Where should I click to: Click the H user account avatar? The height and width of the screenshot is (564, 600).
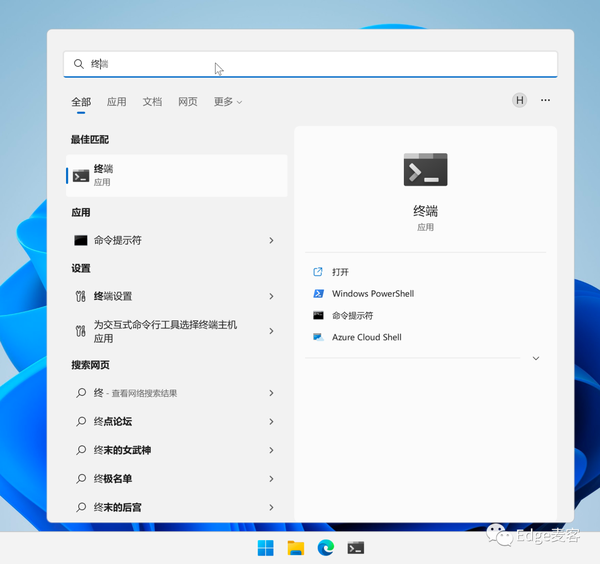(519, 100)
